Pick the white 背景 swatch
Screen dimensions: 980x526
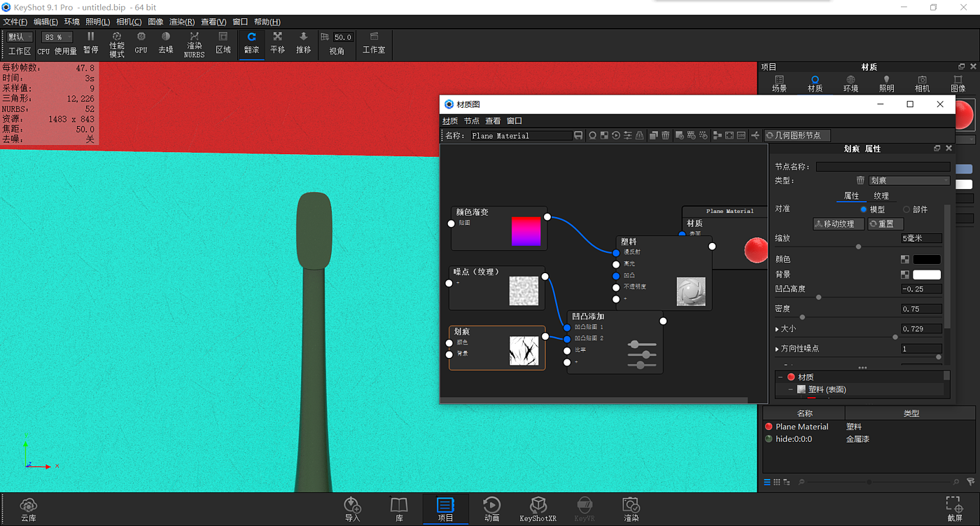[x=927, y=275]
